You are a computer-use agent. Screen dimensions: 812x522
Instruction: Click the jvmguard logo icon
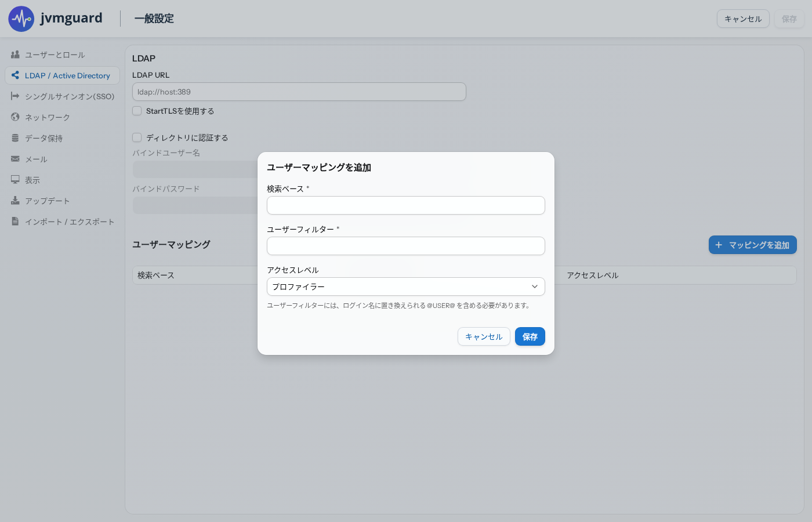pos(21,19)
